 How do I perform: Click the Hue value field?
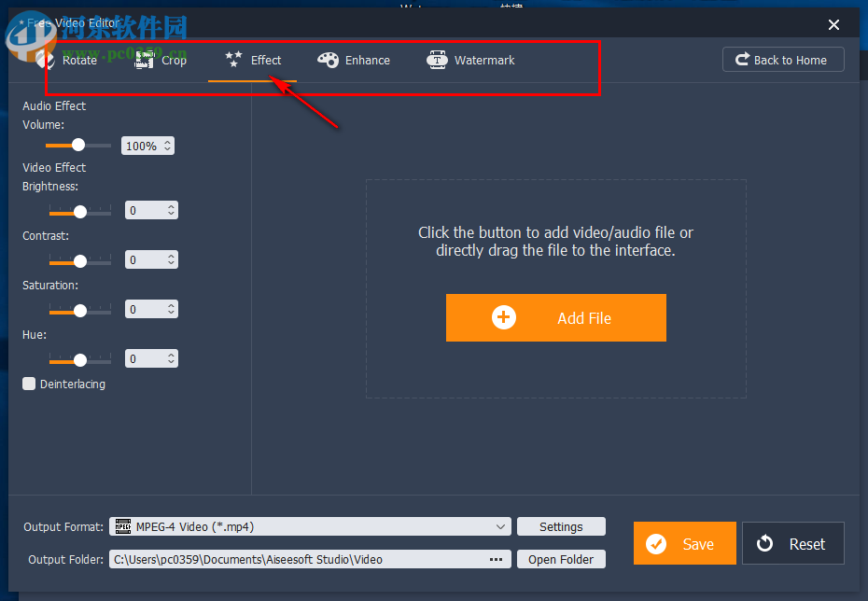pyautogui.click(x=151, y=358)
